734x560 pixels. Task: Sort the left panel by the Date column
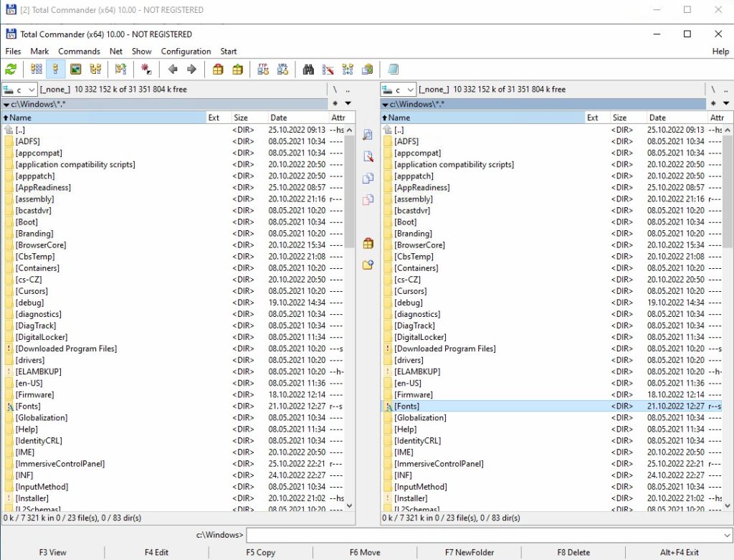tap(298, 118)
